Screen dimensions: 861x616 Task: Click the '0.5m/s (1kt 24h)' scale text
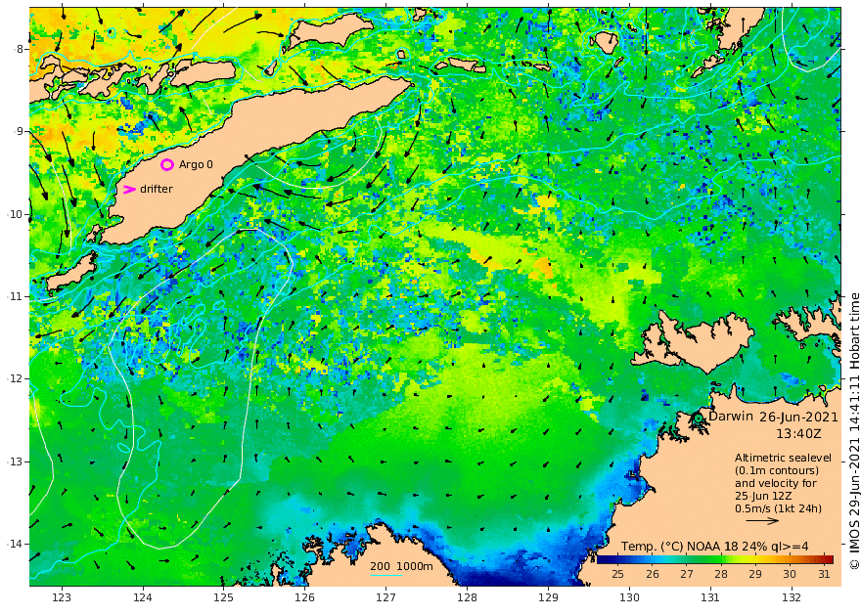[778, 508]
